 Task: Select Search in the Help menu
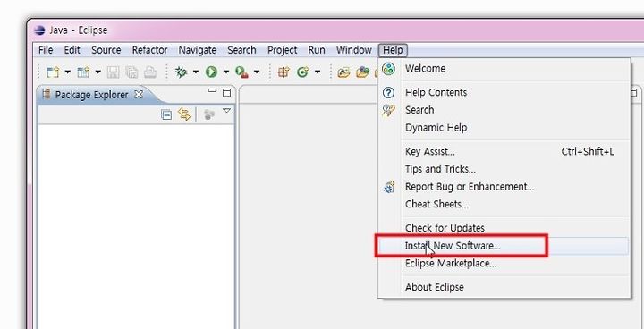click(504, 110)
